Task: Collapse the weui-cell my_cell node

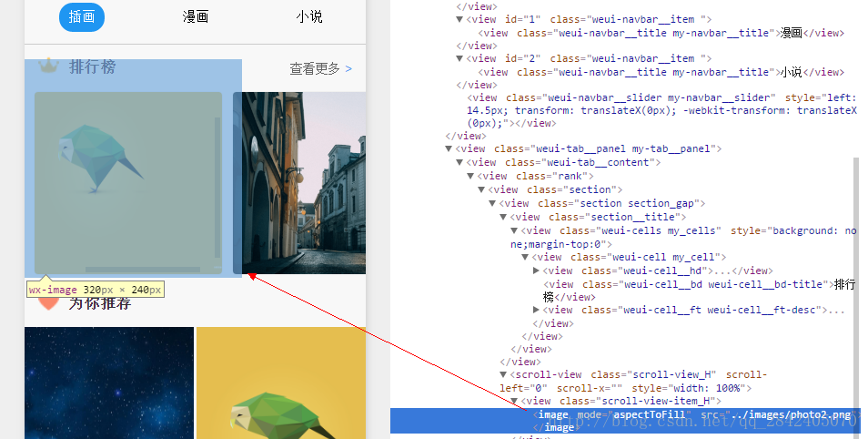Action: (525, 257)
